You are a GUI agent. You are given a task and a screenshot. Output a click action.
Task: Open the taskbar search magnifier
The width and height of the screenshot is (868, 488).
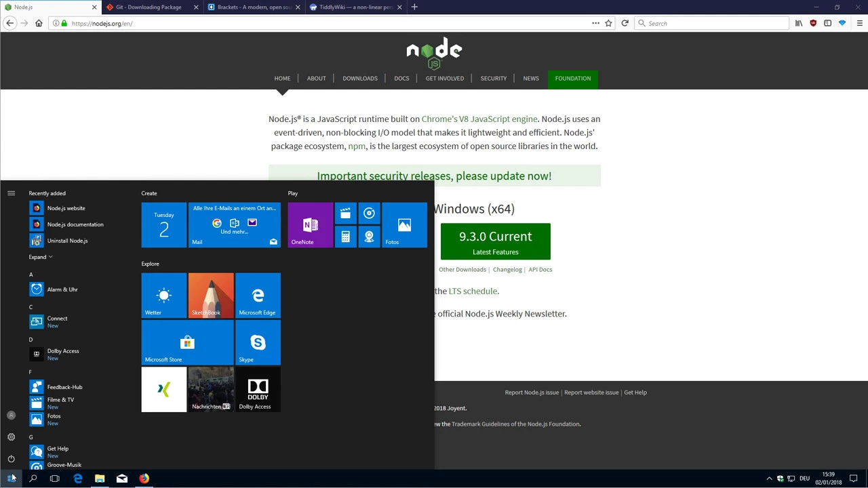pos(33,479)
